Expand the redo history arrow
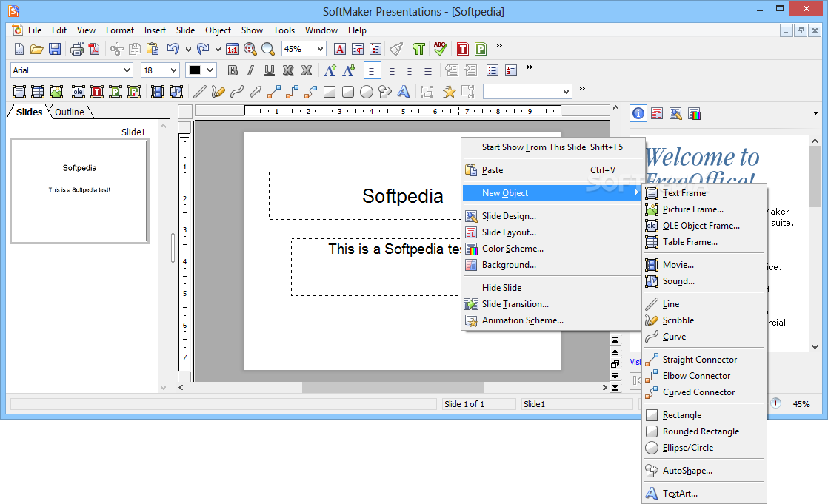The image size is (828, 504). (218, 50)
